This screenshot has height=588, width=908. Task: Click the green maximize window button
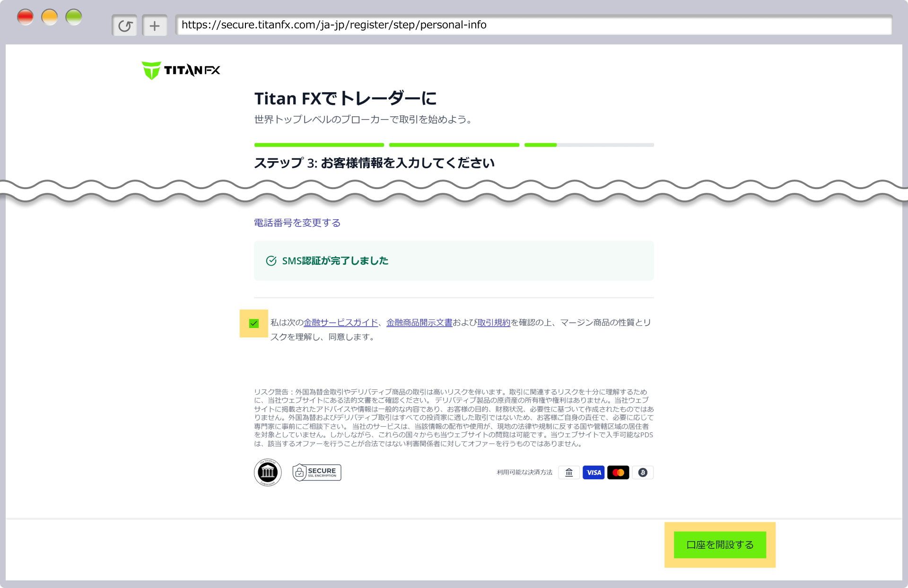(x=74, y=17)
